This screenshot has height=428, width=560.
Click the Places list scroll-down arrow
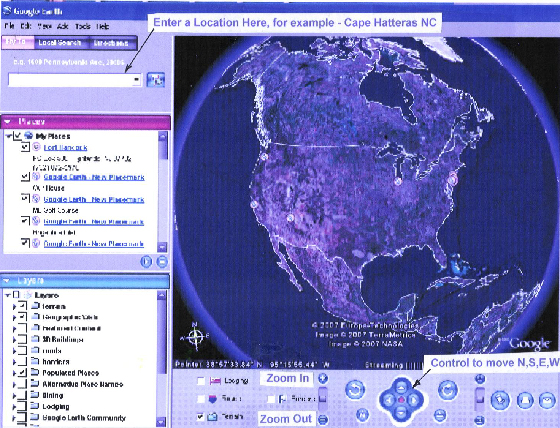[162, 247]
